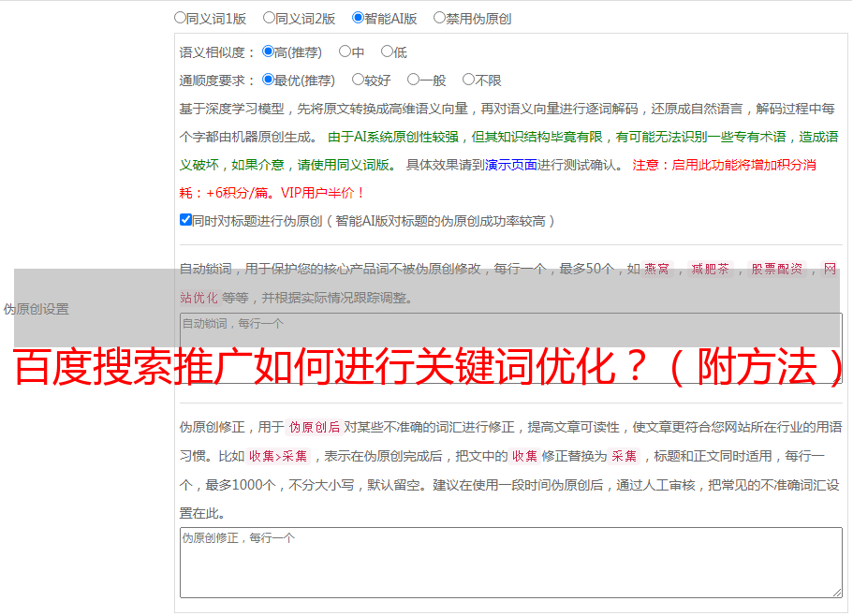The image size is (853, 616).
Task: Focus the 伪原创修正 text area
Action: click(x=511, y=563)
